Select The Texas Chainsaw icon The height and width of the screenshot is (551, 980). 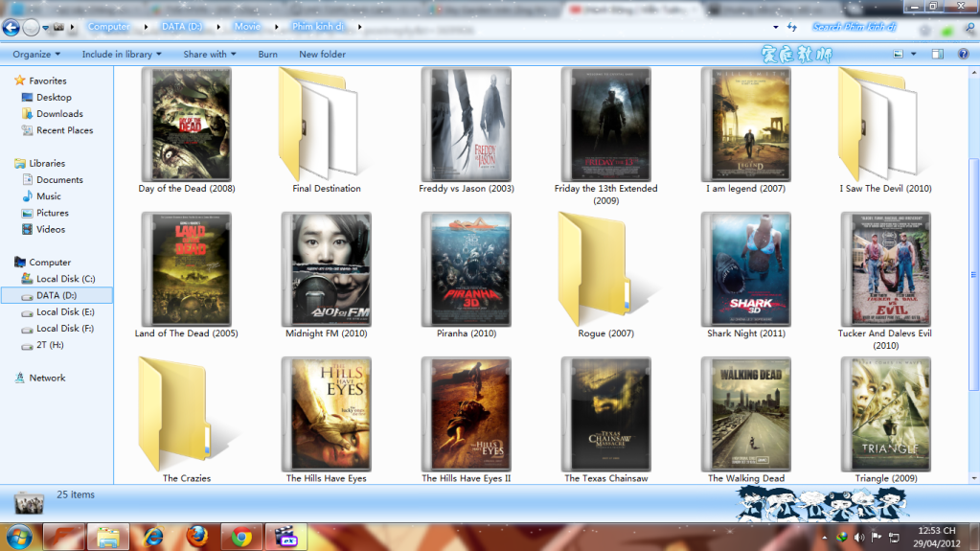606,415
